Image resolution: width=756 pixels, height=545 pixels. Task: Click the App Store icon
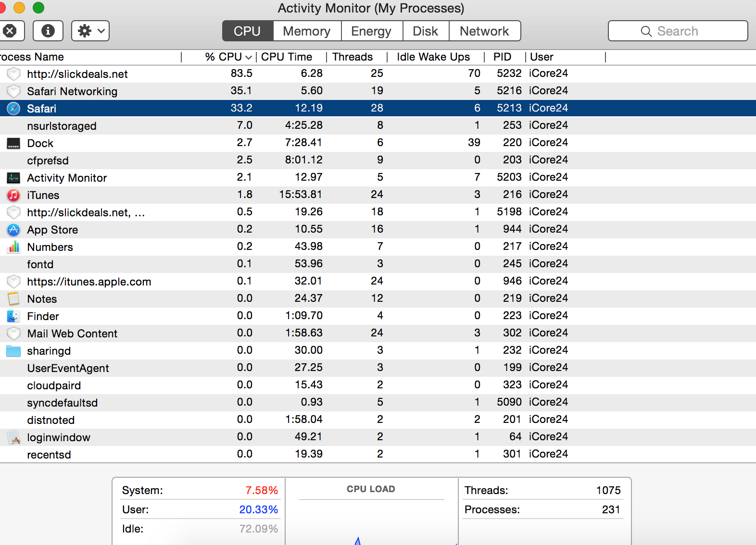(x=13, y=230)
